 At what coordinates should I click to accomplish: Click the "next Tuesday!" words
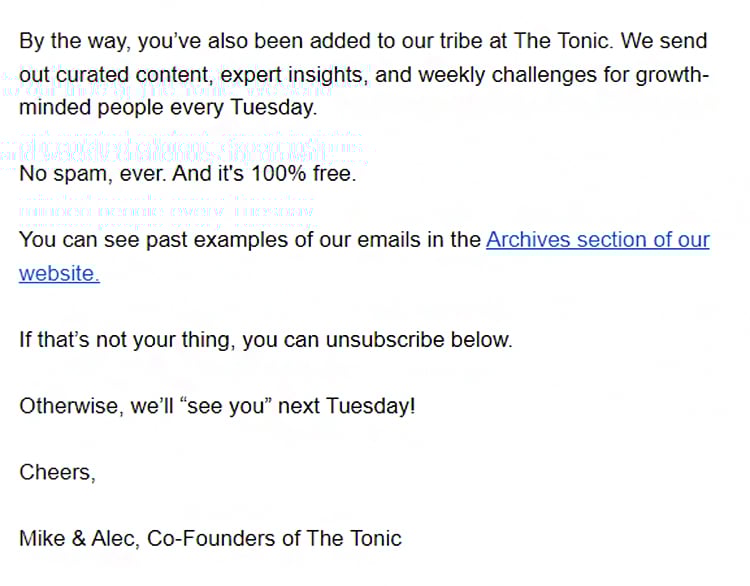(x=346, y=406)
